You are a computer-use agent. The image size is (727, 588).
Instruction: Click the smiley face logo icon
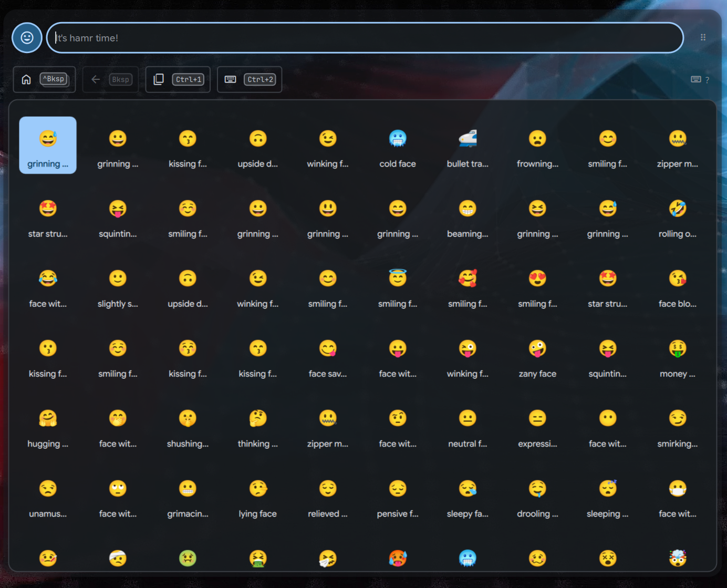click(27, 37)
